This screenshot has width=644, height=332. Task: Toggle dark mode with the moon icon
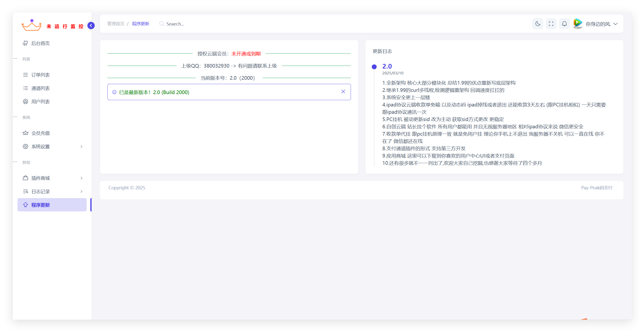pos(537,24)
